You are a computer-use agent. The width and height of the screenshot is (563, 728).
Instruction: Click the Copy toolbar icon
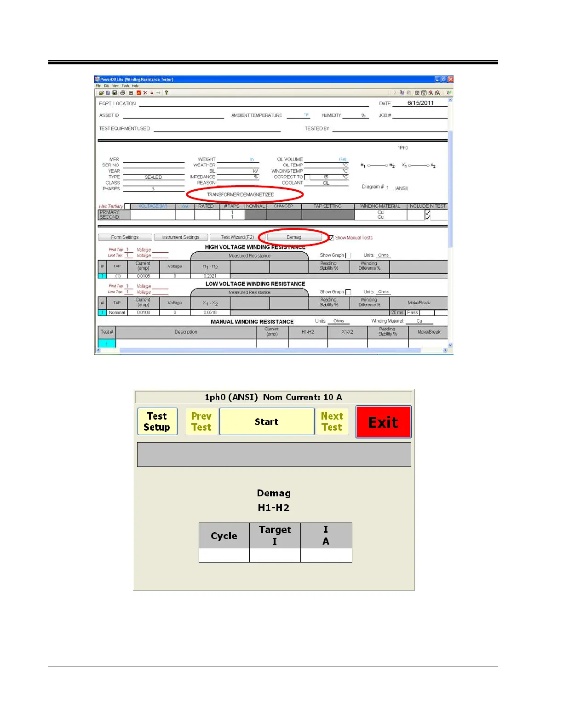402,93
